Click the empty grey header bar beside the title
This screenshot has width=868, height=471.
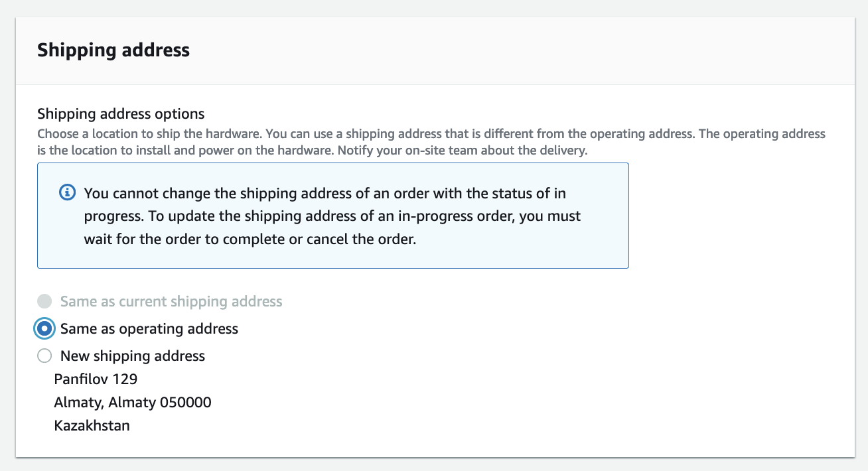(531, 50)
